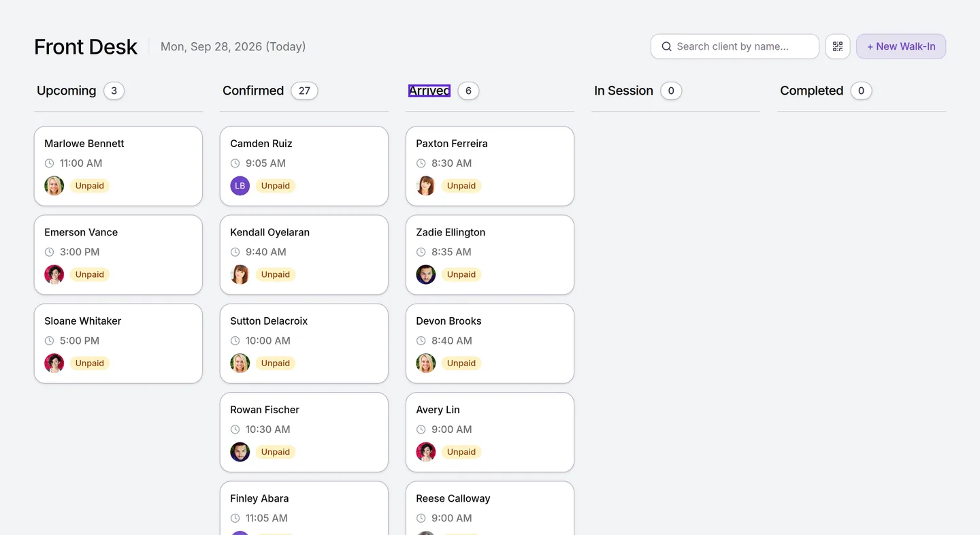The image size is (980, 535).
Task: Click Sloane Whitaker's staff avatar
Action: point(54,363)
